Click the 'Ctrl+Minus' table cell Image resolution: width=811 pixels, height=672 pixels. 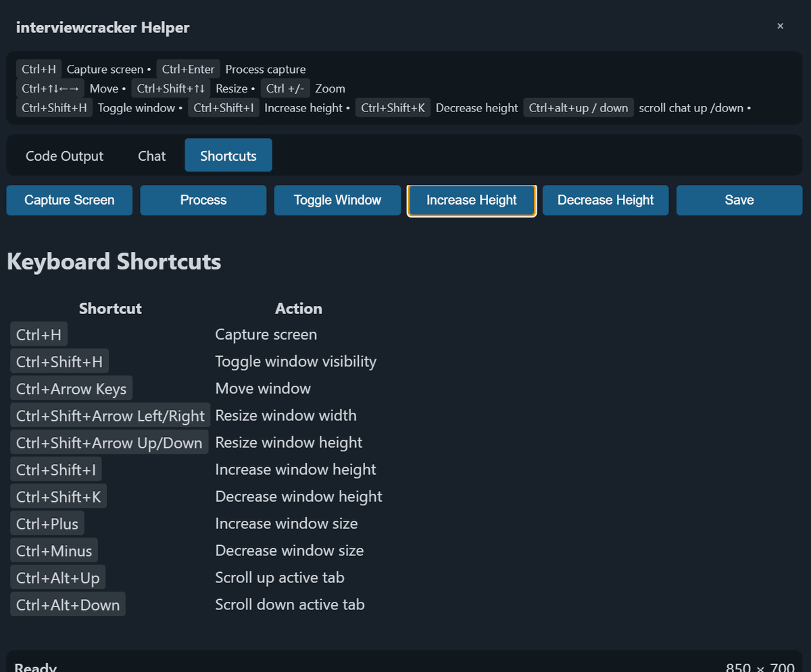54,550
